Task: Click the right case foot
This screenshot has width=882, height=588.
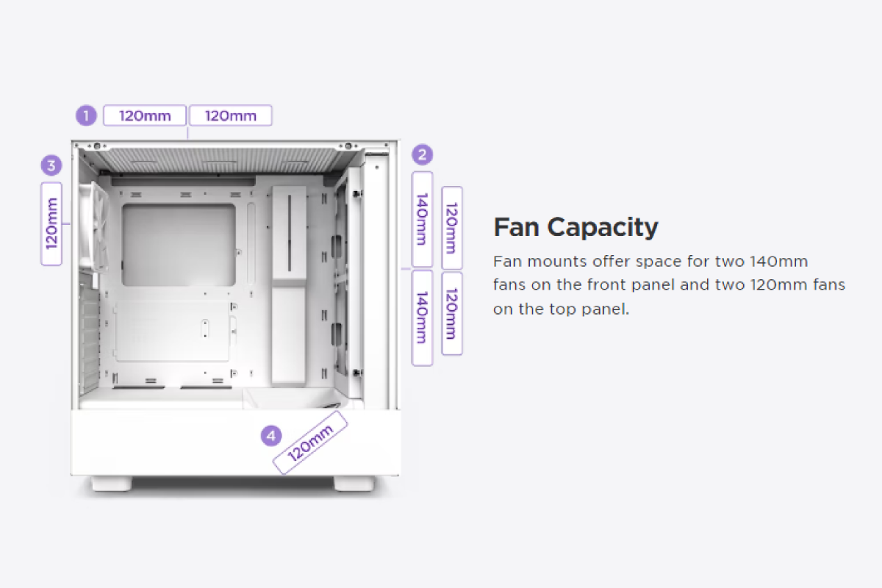Action: (x=355, y=484)
